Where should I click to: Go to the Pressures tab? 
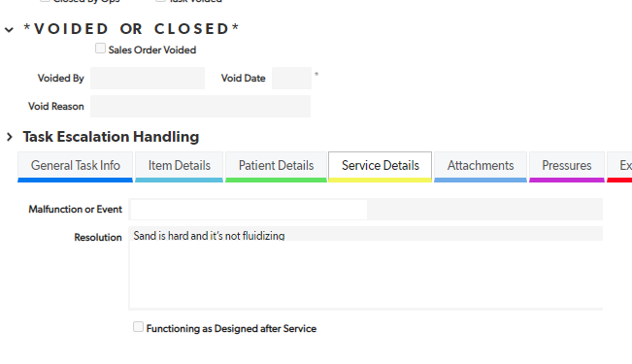[x=567, y=167]
